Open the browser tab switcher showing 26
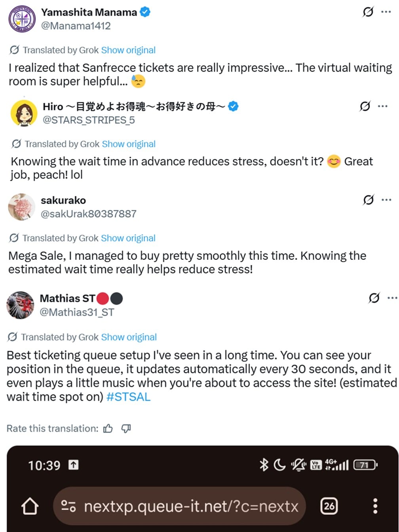Screen dimensions: 399x532 coord(329,506)
